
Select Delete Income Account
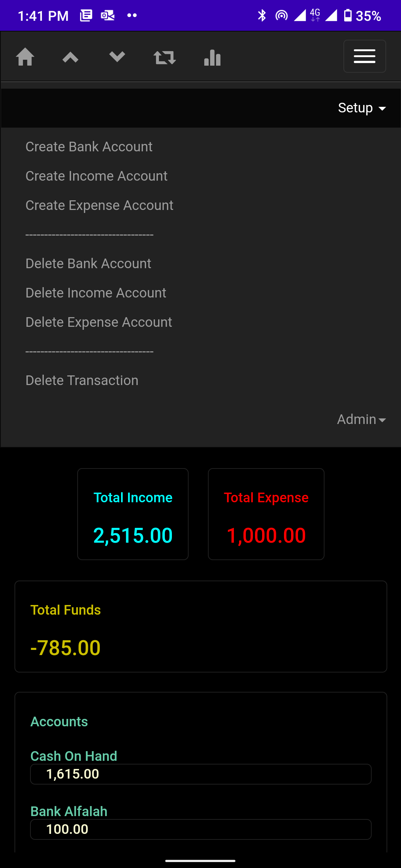[x=96, y=293]
